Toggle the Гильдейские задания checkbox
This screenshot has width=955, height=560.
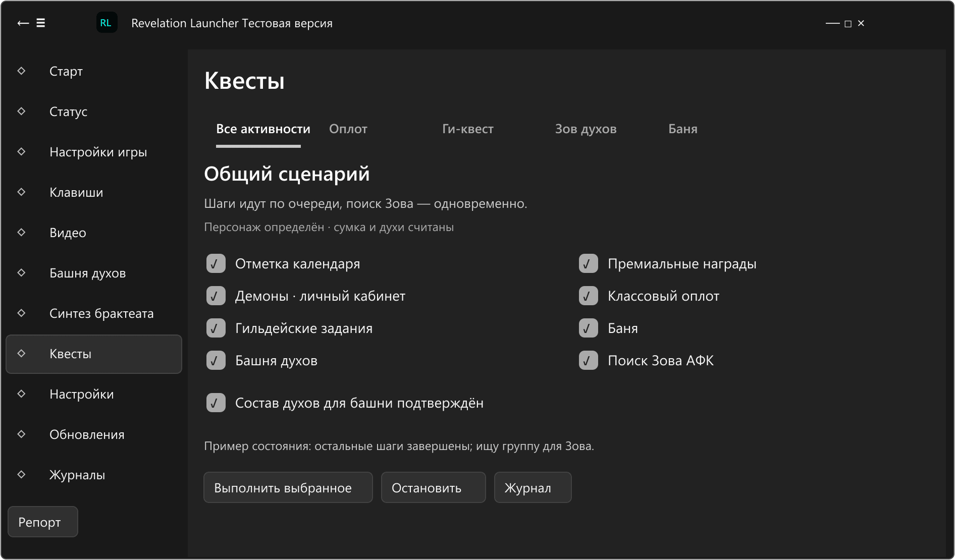click(x=216, y=328)
